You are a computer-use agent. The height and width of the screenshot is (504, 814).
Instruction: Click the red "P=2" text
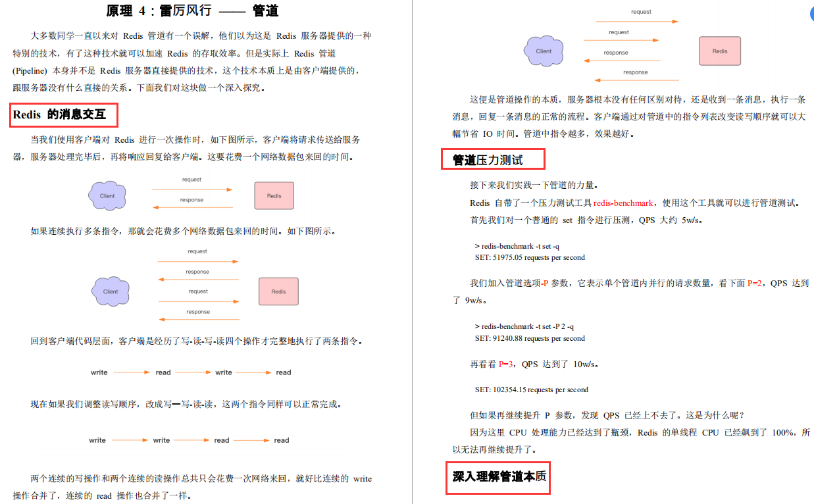click(x=755, y=284)
